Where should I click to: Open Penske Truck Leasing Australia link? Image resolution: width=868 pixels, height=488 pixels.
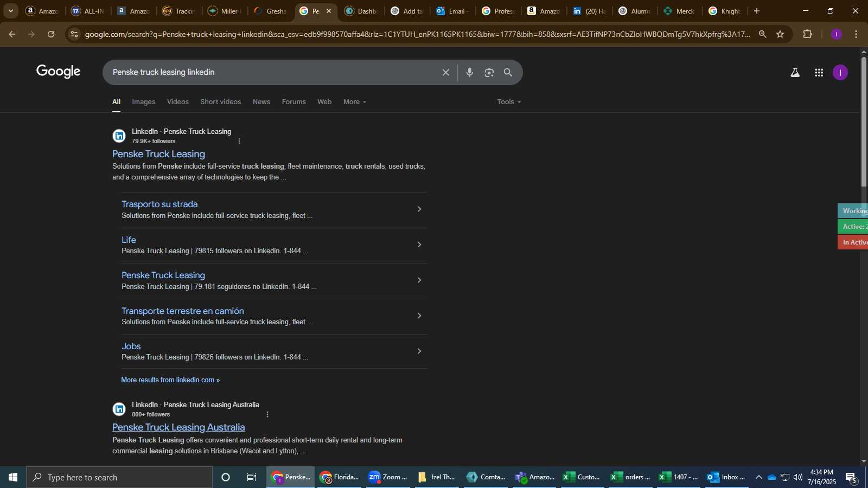[178, 427]
